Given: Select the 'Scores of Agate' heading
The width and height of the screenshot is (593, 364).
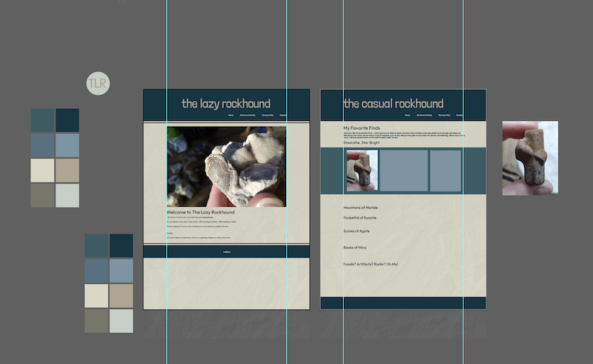Looking at the screenshot, I should coord(357,231).
